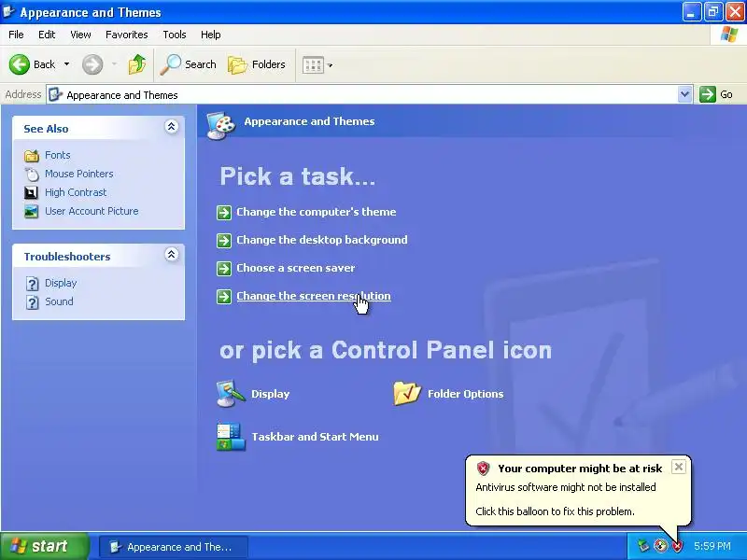
Task: Click the green Back arrow icon
Action: point(19,64)
